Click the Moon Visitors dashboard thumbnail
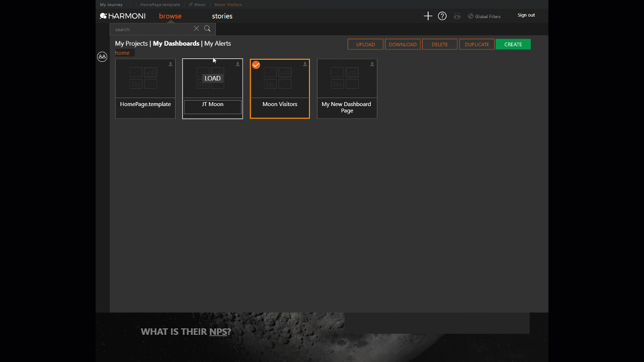Screen dimensions: 644x362 (280, 78)
